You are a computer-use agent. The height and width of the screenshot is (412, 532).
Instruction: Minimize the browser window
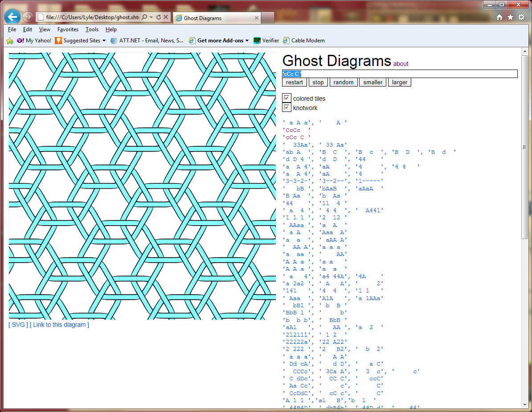[x=490, y=4]
